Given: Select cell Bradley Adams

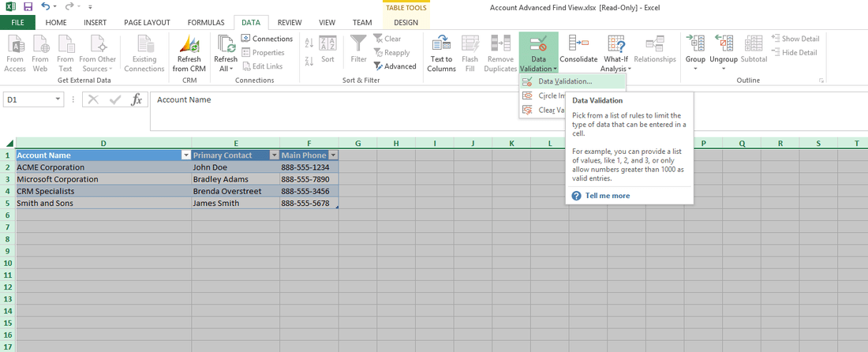Looking at the screenshot, I should coord(236,179).
